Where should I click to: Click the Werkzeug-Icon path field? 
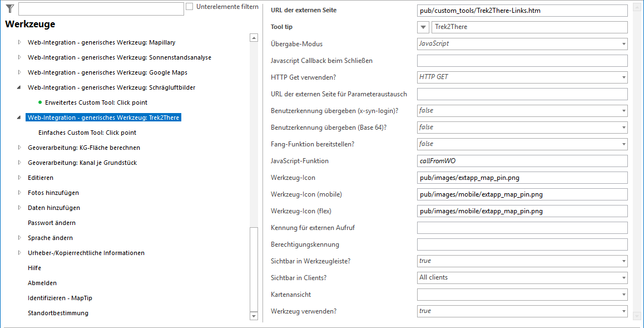coord(522,178)
